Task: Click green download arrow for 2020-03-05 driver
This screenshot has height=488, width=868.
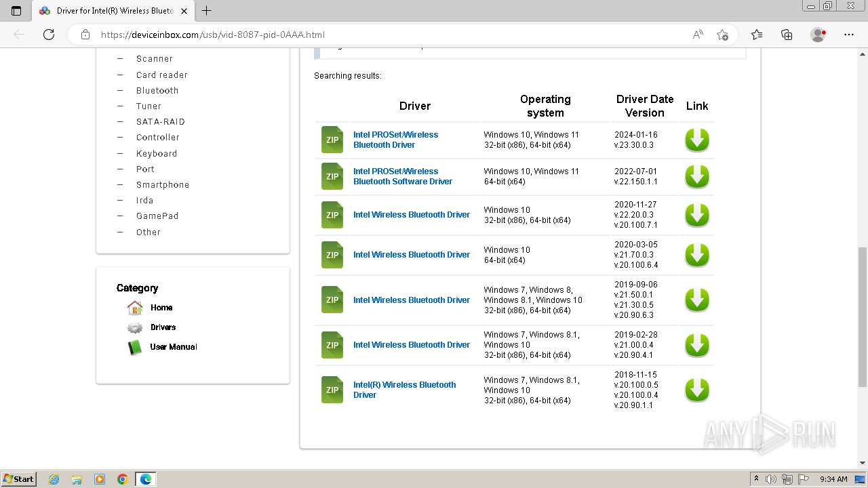Action: coord(696,255)
